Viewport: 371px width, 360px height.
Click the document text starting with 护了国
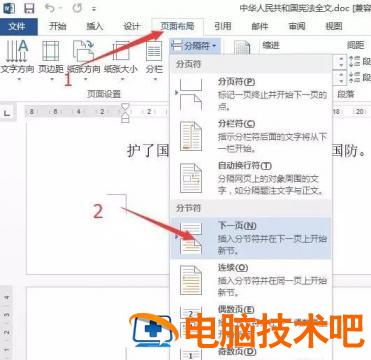pyautogui.click(x=148, y=150)
